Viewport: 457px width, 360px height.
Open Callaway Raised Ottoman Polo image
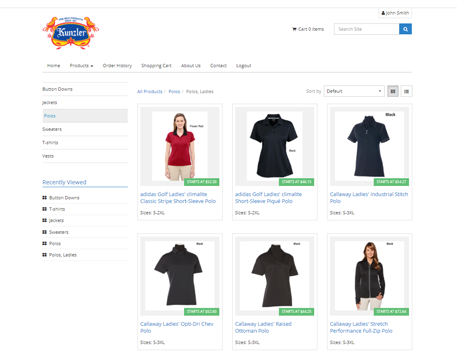275,276
